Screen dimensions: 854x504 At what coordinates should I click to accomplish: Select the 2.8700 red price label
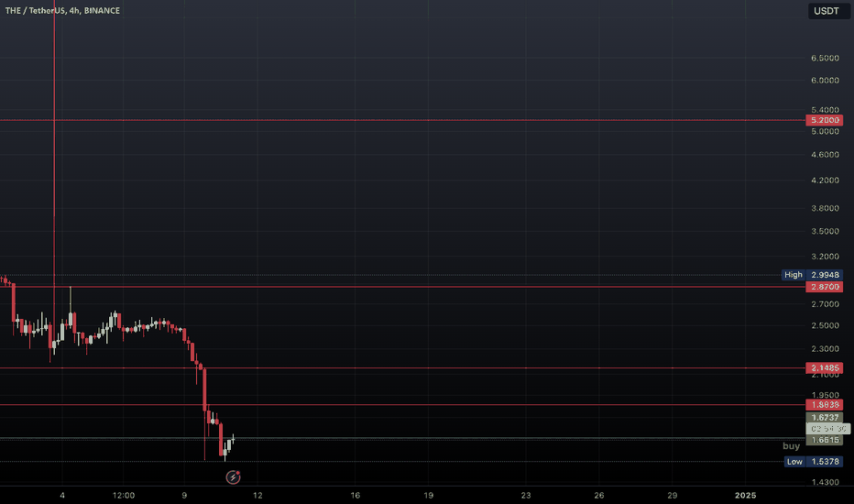pos(824,287)
